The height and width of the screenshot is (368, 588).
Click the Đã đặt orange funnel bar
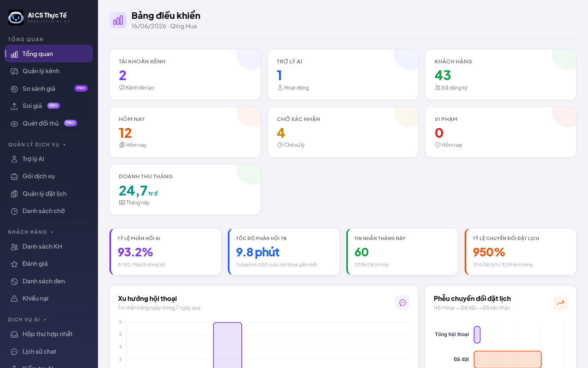[x=508, y=359]
